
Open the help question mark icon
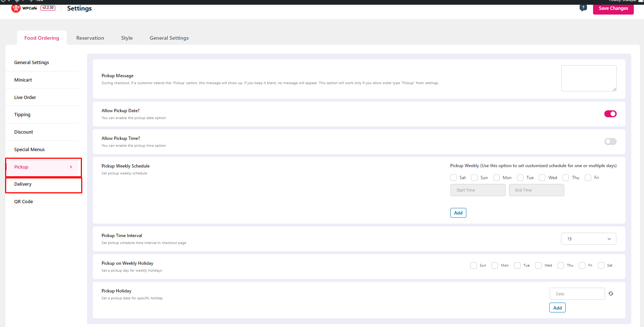[x=583, y=8]
